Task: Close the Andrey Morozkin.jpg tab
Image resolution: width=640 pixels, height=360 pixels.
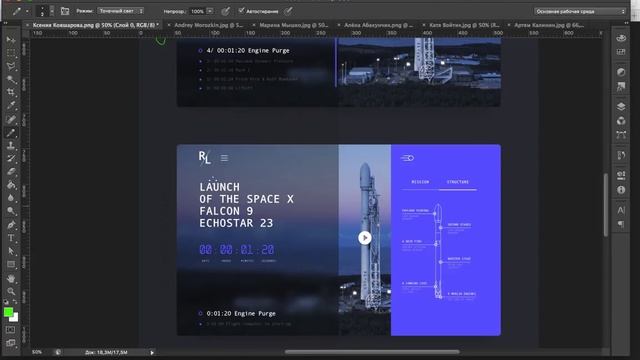Action: [x=169, y=25]
